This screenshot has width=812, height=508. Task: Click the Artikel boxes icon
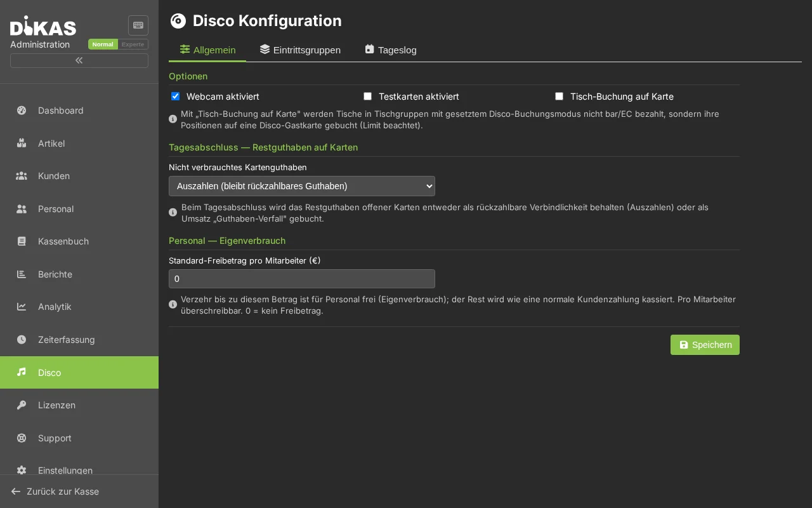(22, 143)
